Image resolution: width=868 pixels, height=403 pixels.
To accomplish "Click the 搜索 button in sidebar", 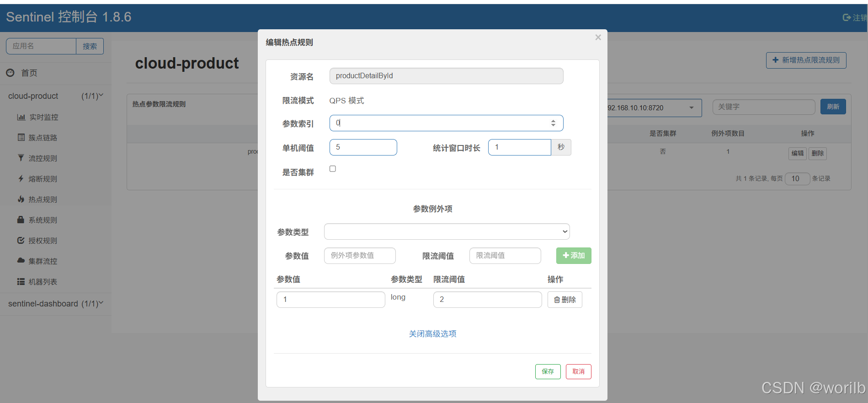I will coord(90,46).
